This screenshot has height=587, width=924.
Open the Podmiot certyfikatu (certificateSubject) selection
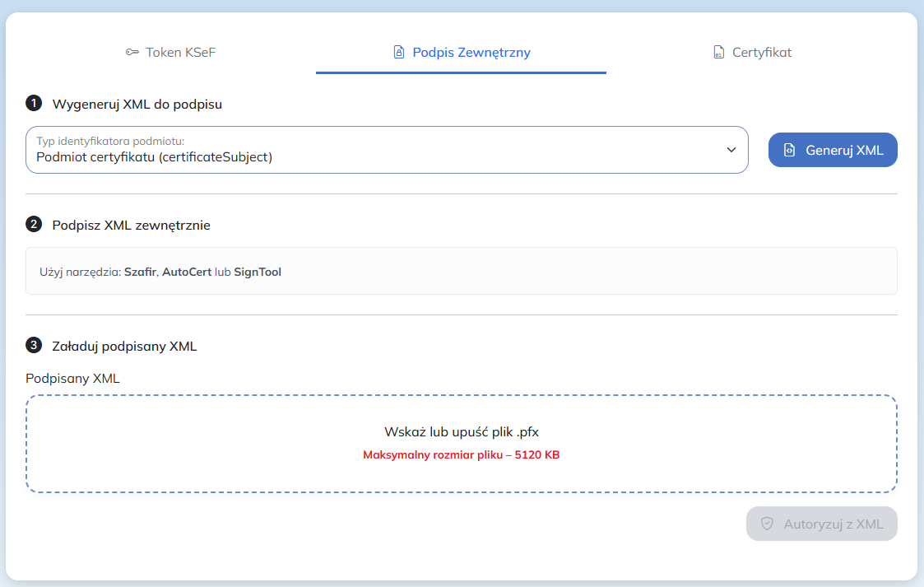coord(154,156)
